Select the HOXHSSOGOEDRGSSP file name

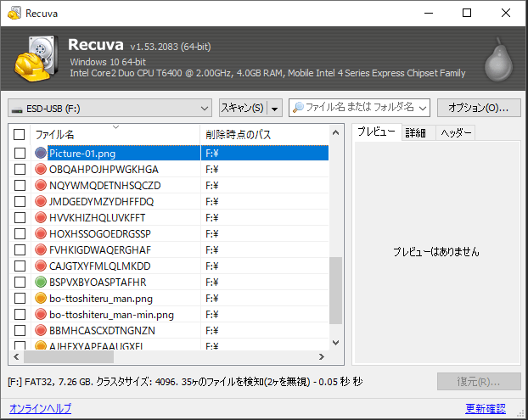coord(100,233)
